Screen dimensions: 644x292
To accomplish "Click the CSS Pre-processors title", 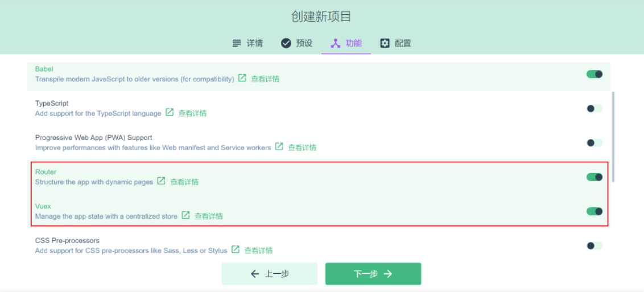I will (67, 240).
